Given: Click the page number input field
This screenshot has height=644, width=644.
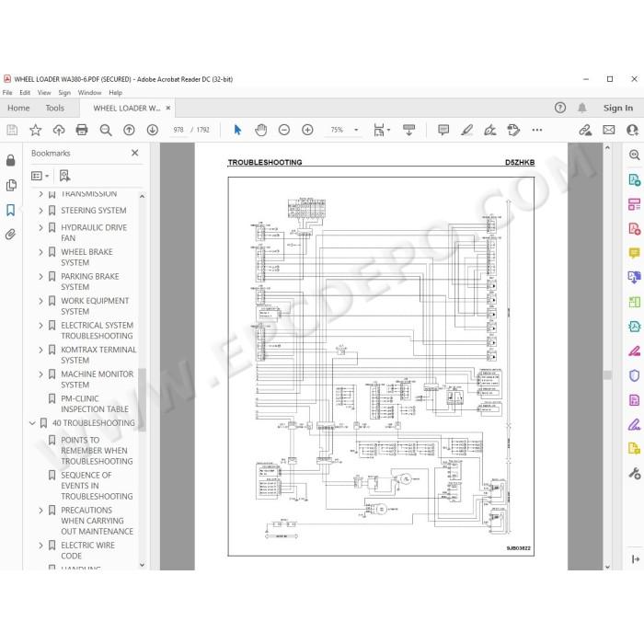Looking at the screenshot, I should coord(178,130).
